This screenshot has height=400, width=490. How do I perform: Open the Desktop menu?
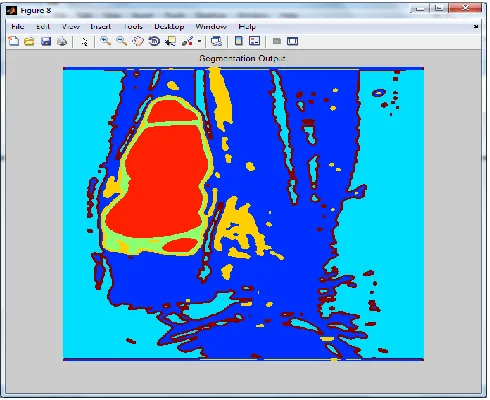169,27
